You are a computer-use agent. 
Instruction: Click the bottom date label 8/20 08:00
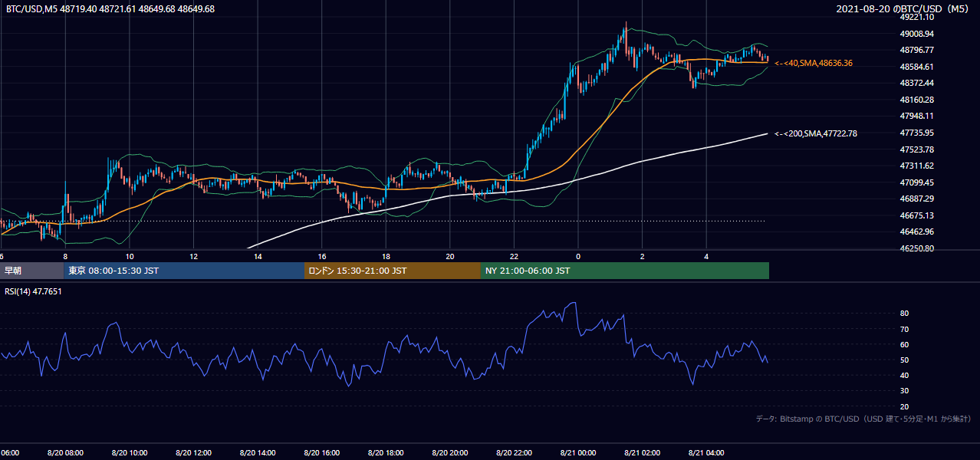64,452
